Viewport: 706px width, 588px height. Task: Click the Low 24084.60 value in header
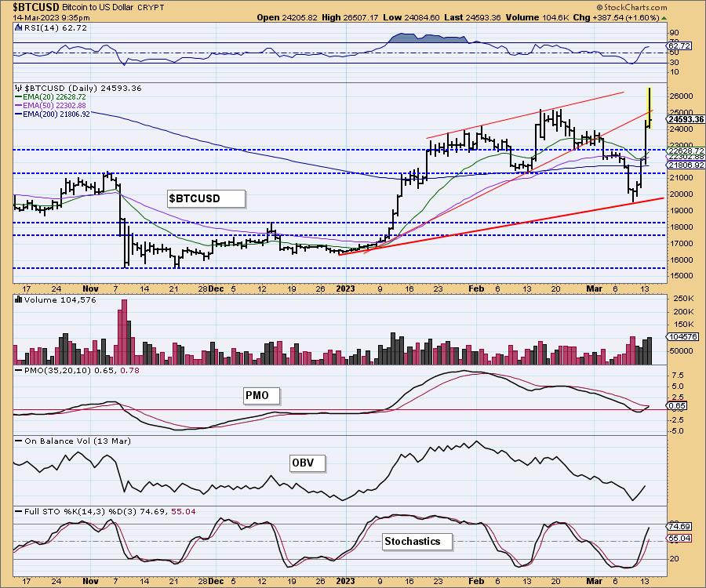[x=412, y=17]
